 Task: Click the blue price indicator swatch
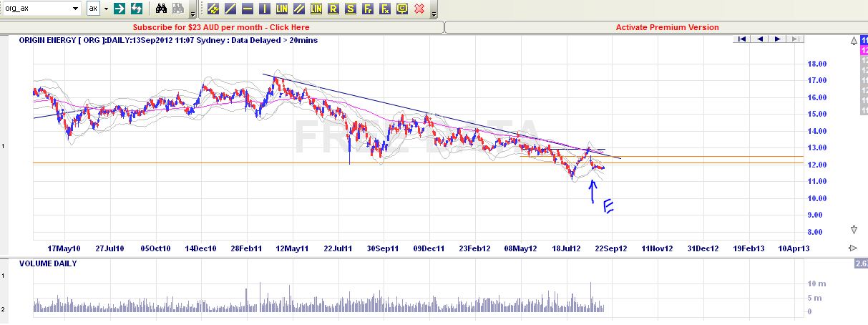[x=864, y=42]
